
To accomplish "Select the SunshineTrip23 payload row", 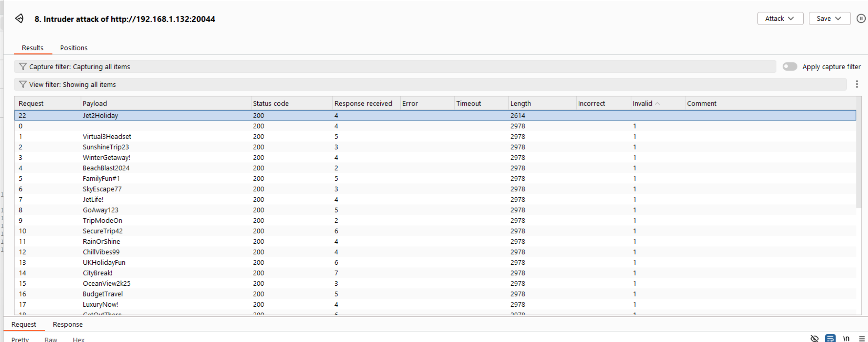I will click(x=106, y=147).
